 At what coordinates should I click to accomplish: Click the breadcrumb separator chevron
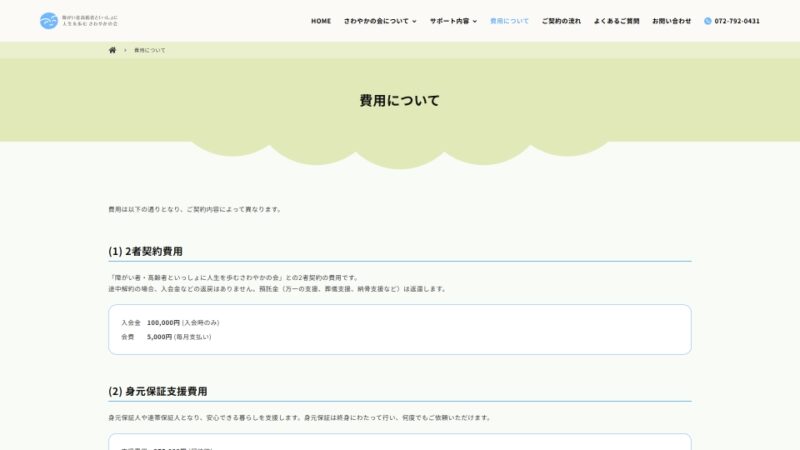(125, 50)
